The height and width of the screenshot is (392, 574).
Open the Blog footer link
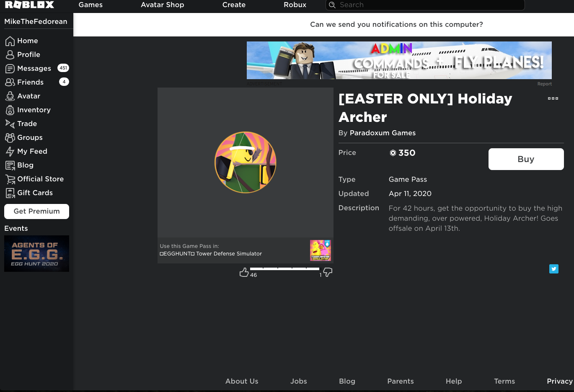tap(347, 381)
